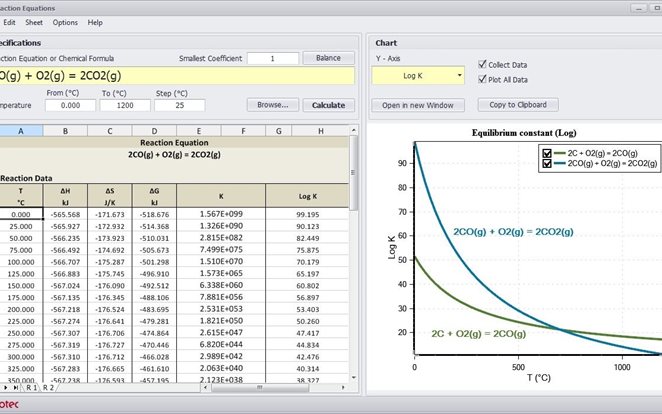Click the Step field showing 25
Screen dimensions: 662x414
point(180,105)
